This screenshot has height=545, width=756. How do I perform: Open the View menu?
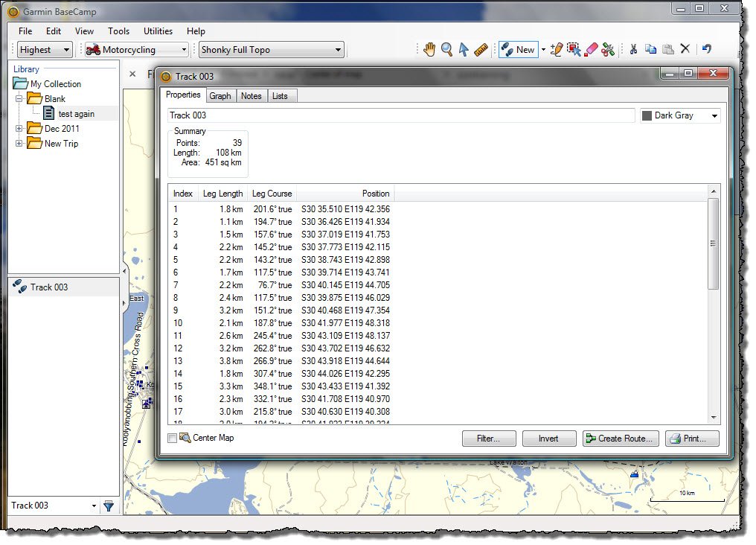(84, 31)
